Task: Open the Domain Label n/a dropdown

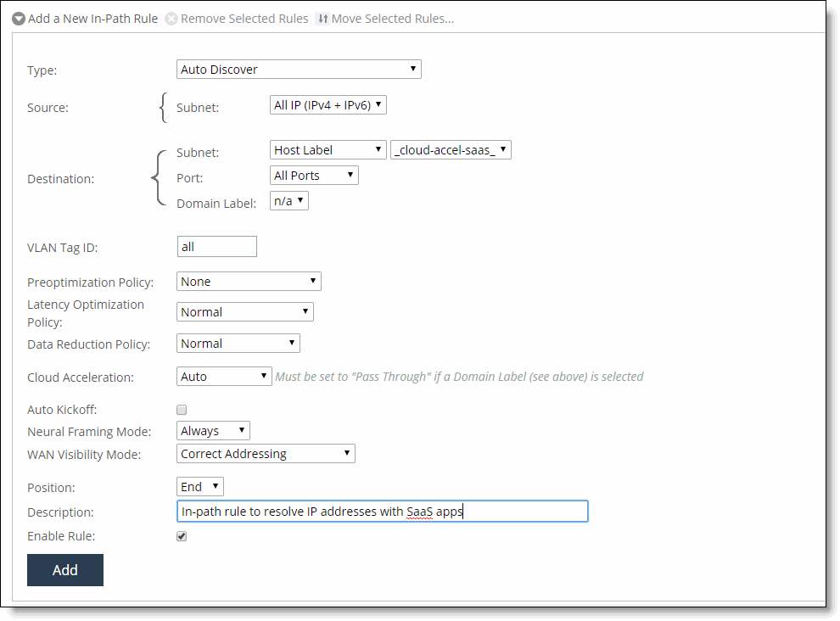Action: [x=289, y=201]
